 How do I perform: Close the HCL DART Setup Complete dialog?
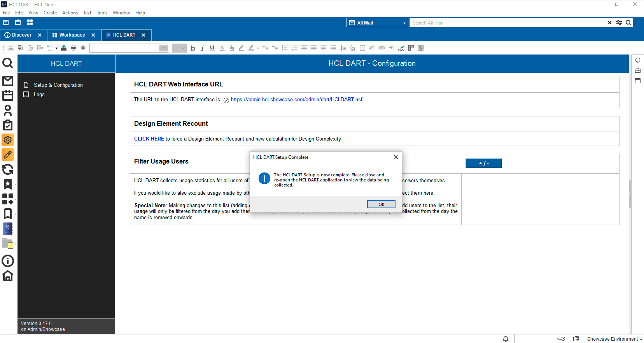[395, 157]
